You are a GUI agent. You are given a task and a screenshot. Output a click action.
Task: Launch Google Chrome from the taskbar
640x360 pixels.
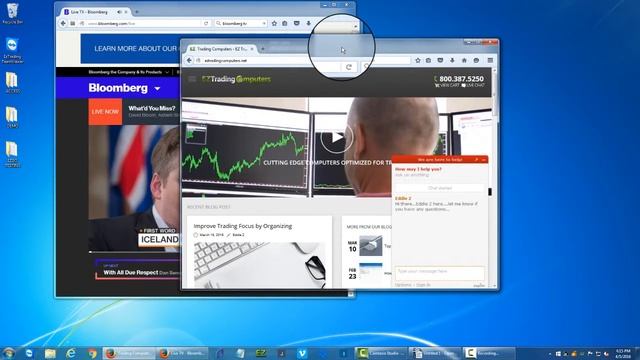coord(92,353)
